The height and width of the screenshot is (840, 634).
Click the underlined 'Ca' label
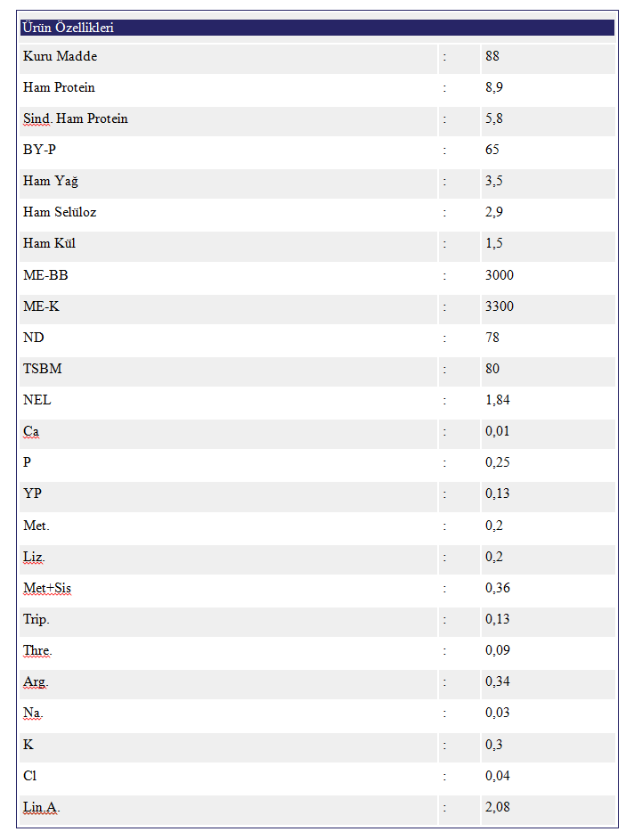click(x=31, y=432)
